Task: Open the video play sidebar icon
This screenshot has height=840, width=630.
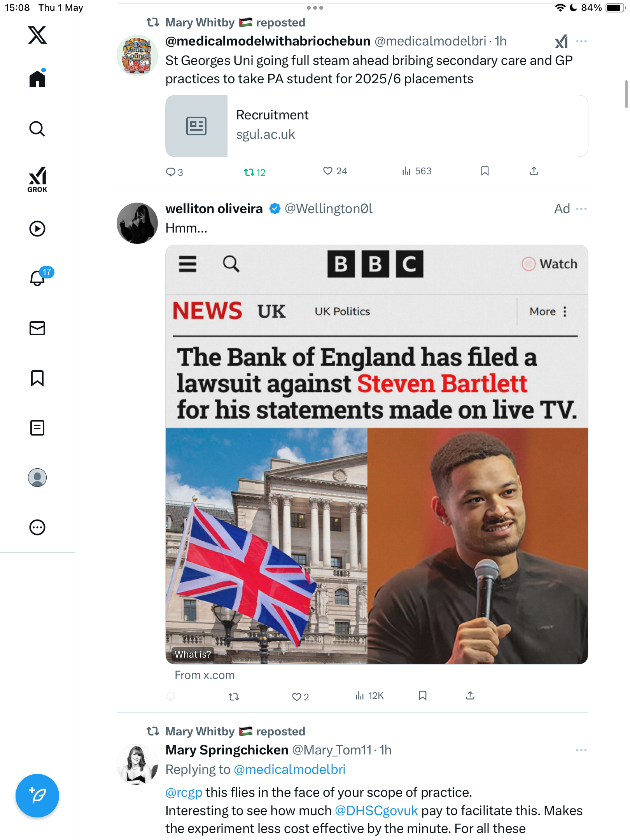Action: point(37,229)
